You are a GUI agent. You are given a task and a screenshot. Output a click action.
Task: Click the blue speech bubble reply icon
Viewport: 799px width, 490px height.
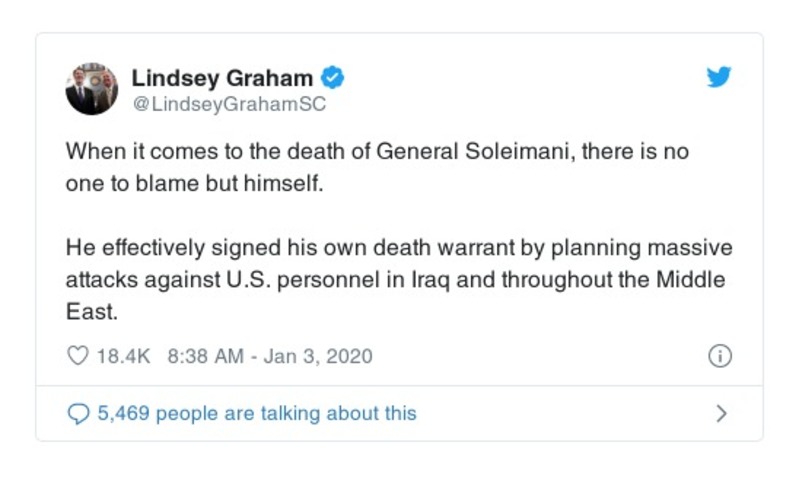(x=77, y=413)
